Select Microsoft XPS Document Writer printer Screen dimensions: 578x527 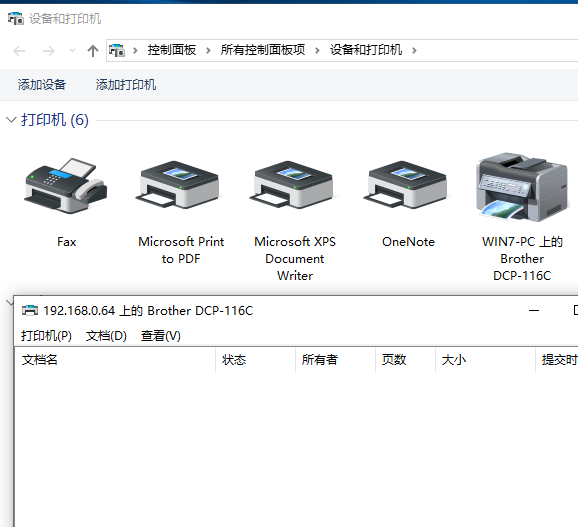295,186
